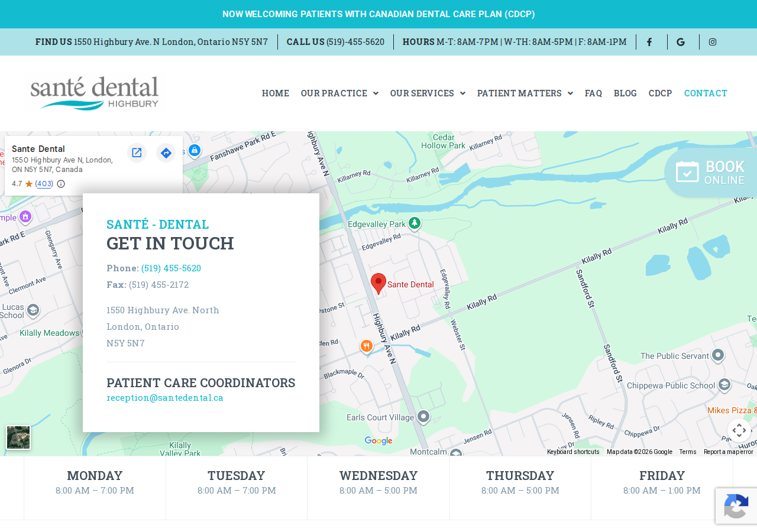Viewport: 757px width, 532px height.
Task: Click the Friday 8:00 AM – 1:00 PM text
Action: pos(662,491)
